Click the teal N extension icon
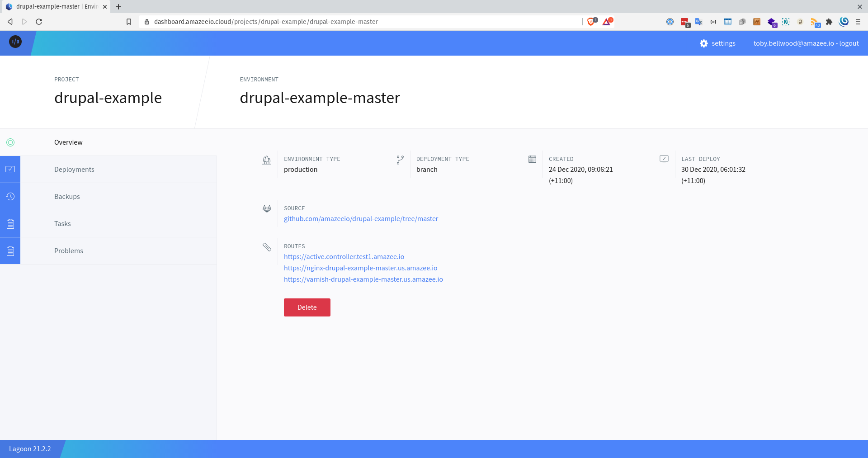The height and width of the screenshot is (458, 868). tap(786, 22)
